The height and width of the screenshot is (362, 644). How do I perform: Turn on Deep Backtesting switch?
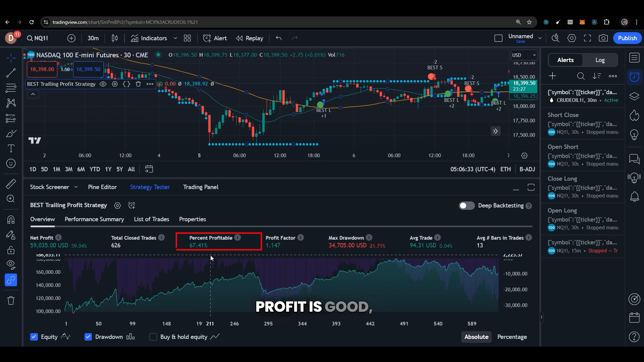coord(467,206)
